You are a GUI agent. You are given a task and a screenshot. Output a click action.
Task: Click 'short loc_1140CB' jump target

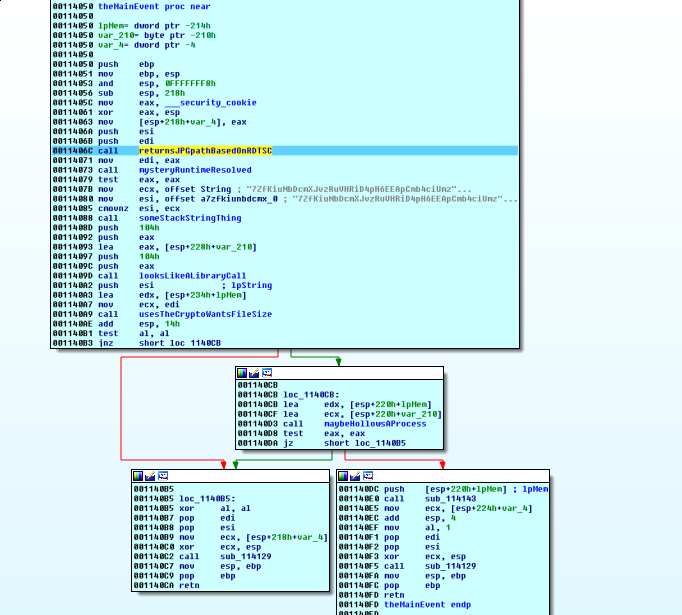180,343
